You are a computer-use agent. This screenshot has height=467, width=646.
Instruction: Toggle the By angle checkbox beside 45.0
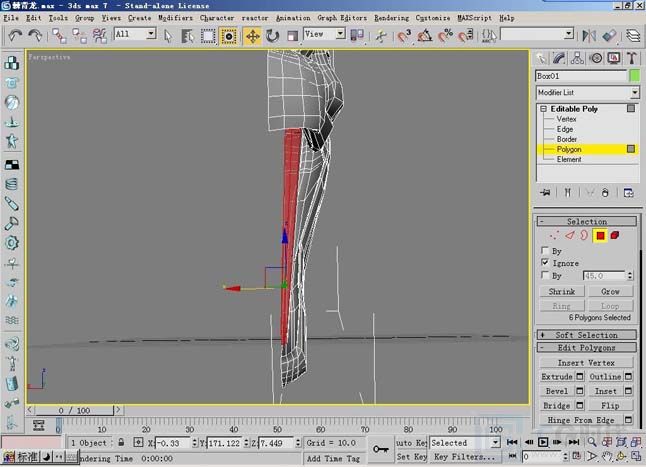tap(545, 275)
